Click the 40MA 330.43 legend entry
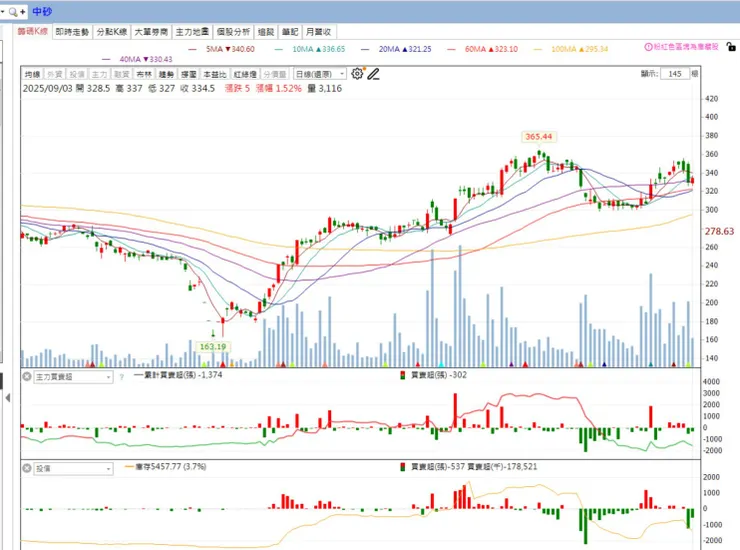The height and width of the screenshot is (550, 740). [137, 59]
